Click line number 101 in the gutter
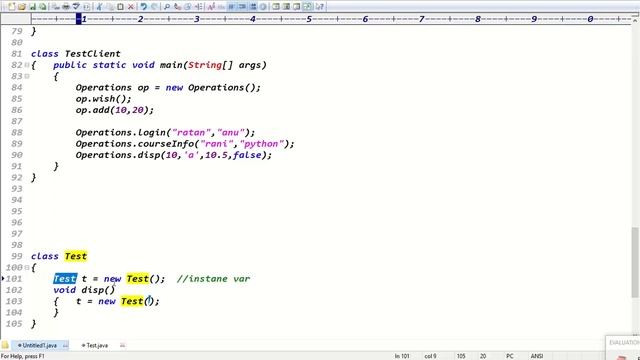Image resolution: width=640 pixels, height=360 pixels. (x=14, y=279)
